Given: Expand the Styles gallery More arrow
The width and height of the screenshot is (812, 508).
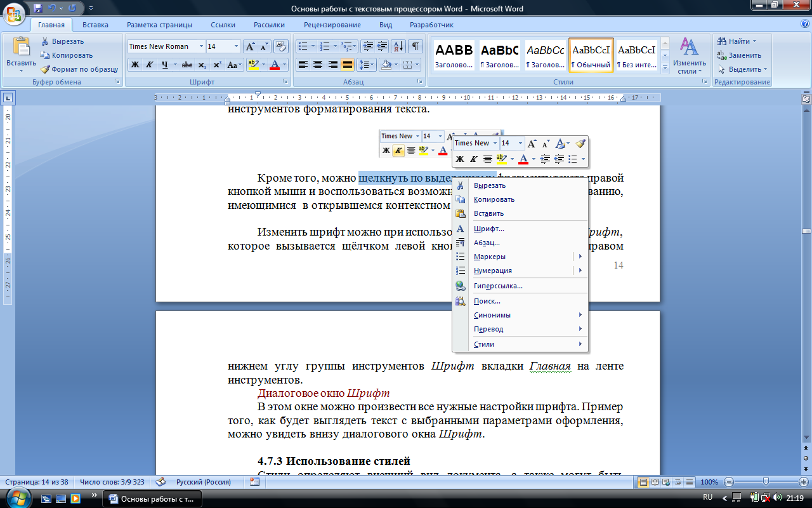Looking at the screenshot, I should coord(665,67).
